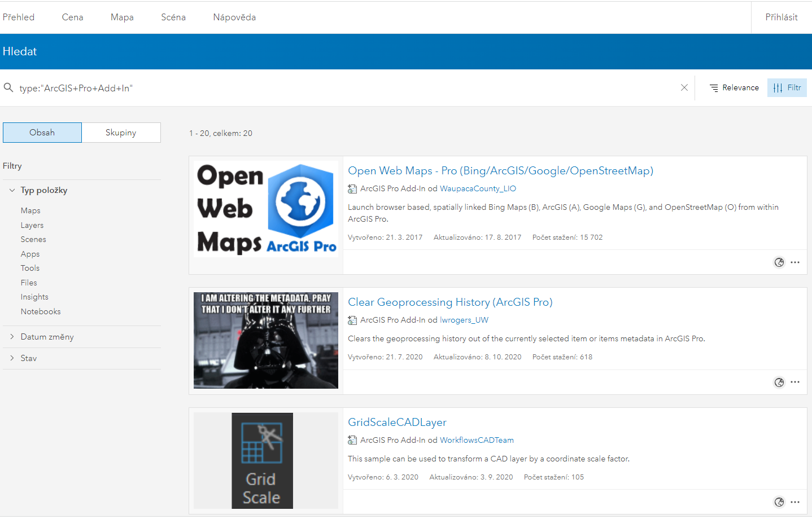Filter by Maps item type

click(30, 210)
